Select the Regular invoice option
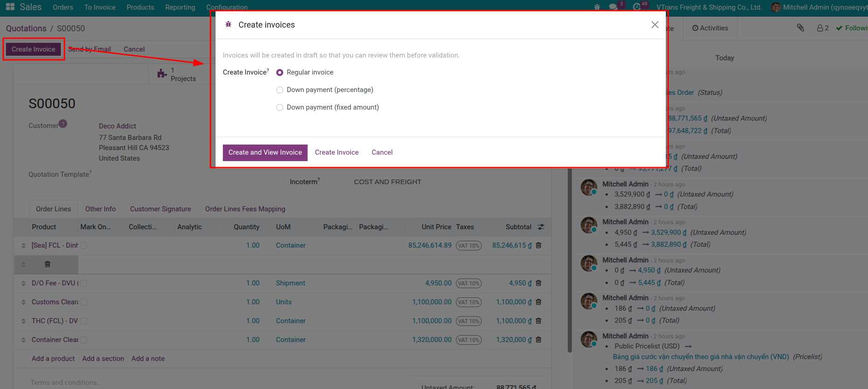The image size is (868, 389). (x=280, y=73)
